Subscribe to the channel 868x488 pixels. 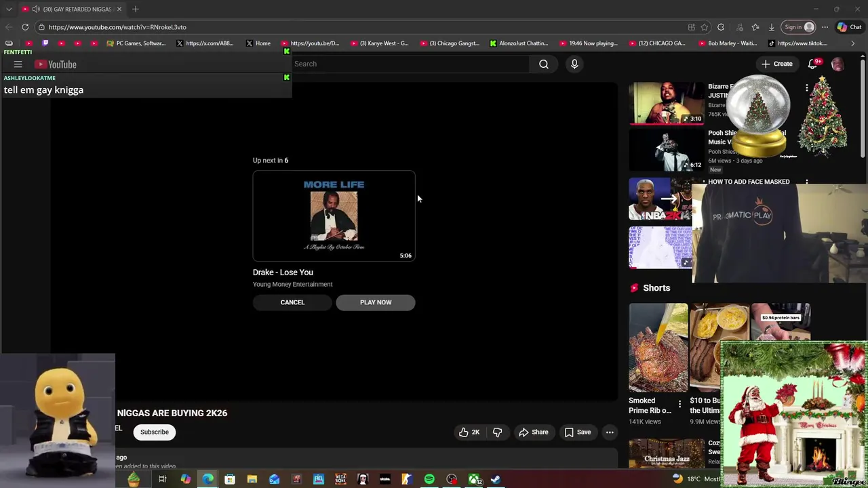pos(155,432)
